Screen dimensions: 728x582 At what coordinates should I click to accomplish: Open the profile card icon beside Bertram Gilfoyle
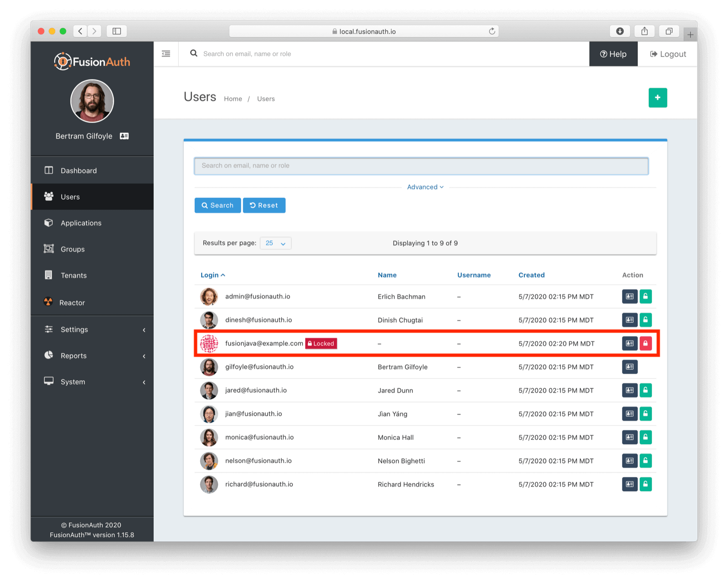[x=124, y=136]
